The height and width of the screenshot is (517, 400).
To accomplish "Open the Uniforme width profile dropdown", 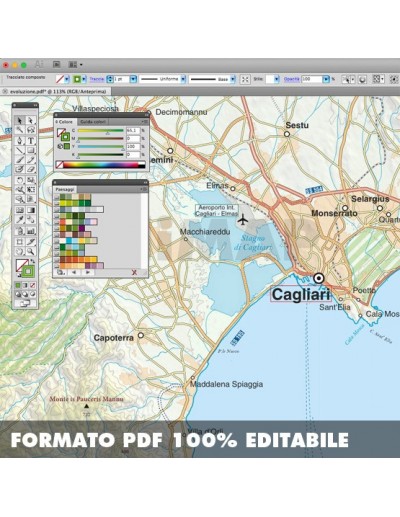I will 183,79.
